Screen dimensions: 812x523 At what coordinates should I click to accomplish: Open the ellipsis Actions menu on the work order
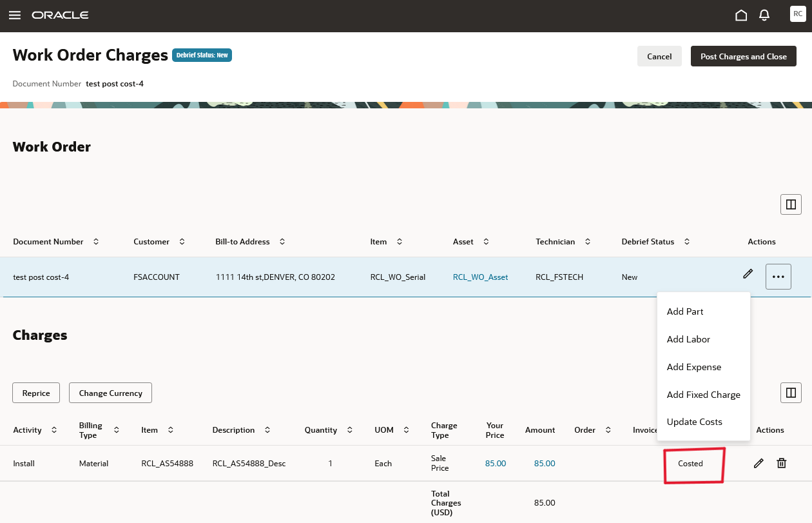(778, 276)
